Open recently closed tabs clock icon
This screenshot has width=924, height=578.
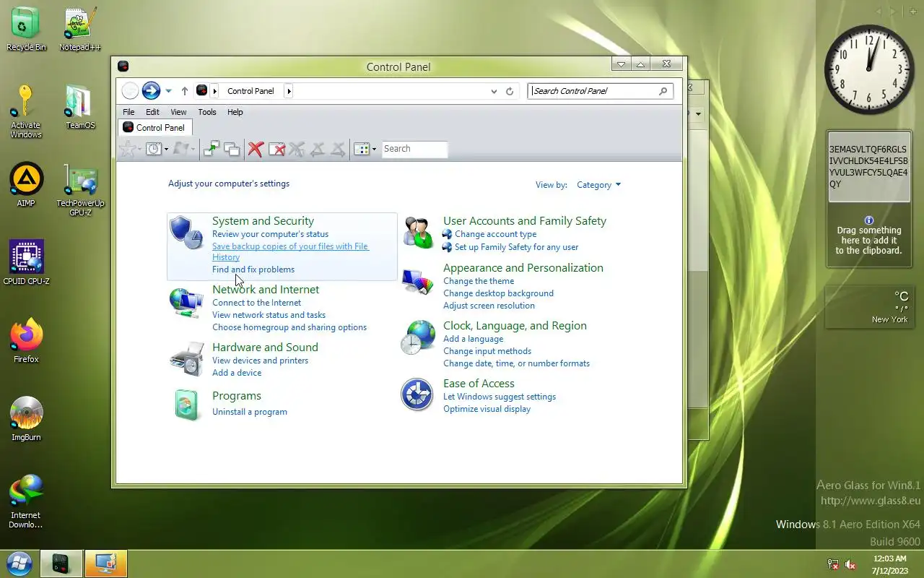pyautogui.click(x=153, y=149)
